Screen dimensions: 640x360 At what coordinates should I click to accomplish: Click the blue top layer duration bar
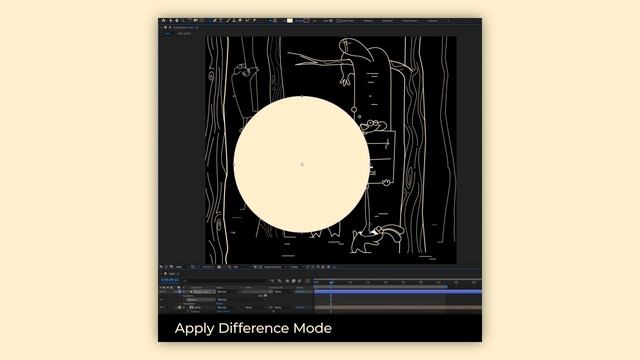click(398, 291)
